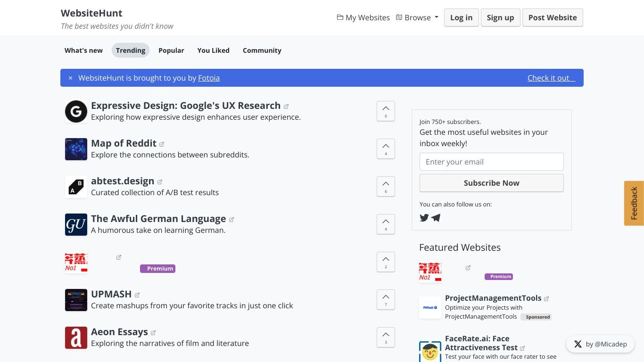Click Check it out link
Viewport: 644px width, 362px height.
pos(551,78)
